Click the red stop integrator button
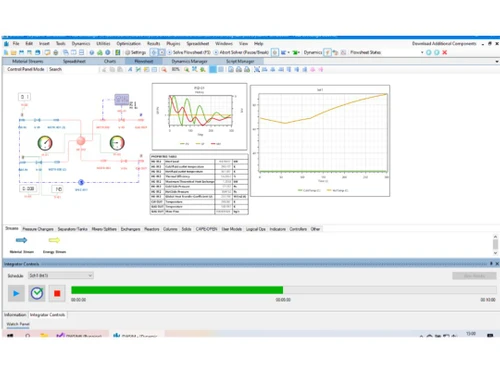500x375 pixels. (x=57, y=293)
